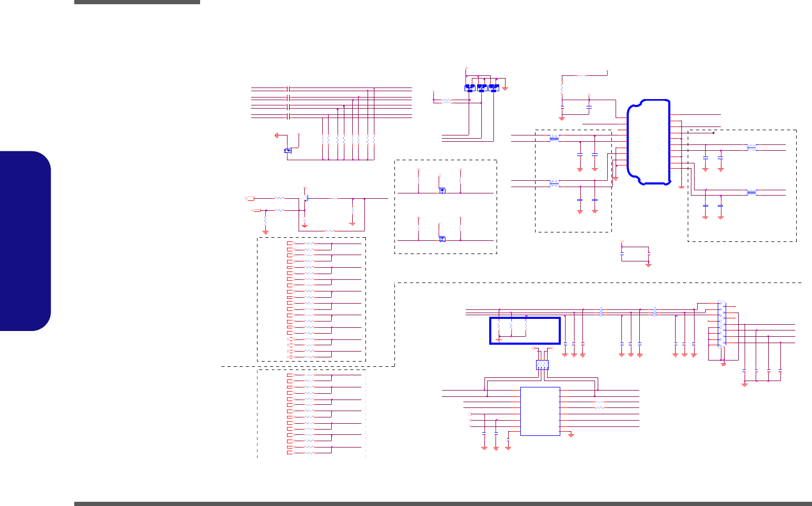Click the leftmost dual-diode package at top
The height and width of the screenshot is (506, 812).
pyautogui.click(x=470, y=88)
